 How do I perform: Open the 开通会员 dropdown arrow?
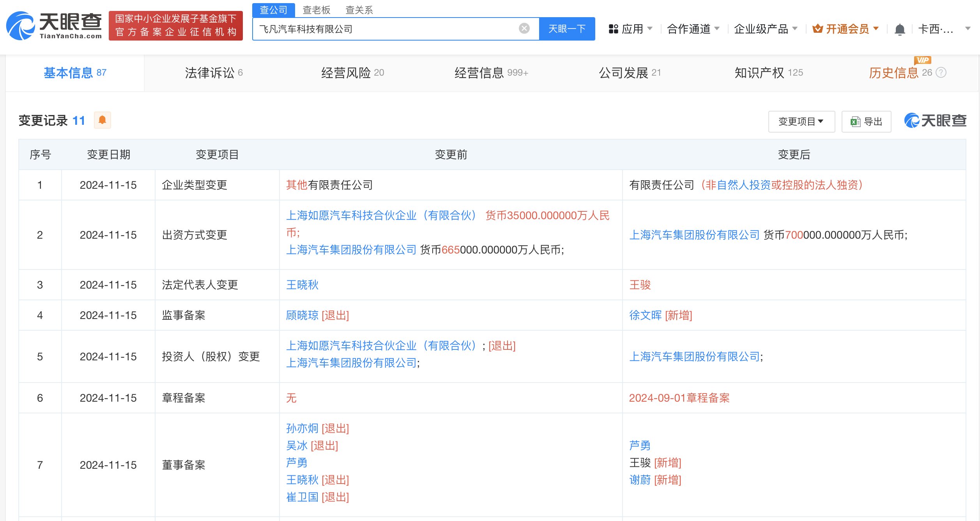click(876, 28)
